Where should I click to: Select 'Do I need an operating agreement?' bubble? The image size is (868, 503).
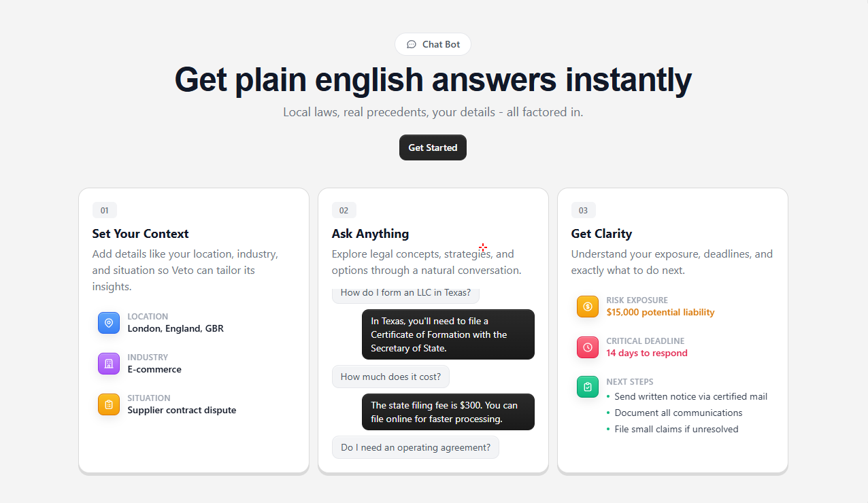[415, 447]
